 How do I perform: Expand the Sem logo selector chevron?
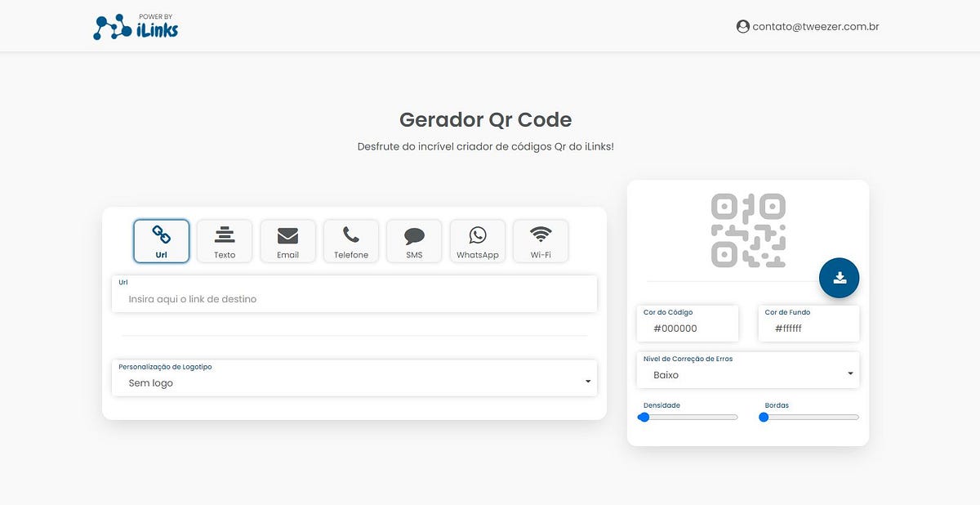(586, 381)
